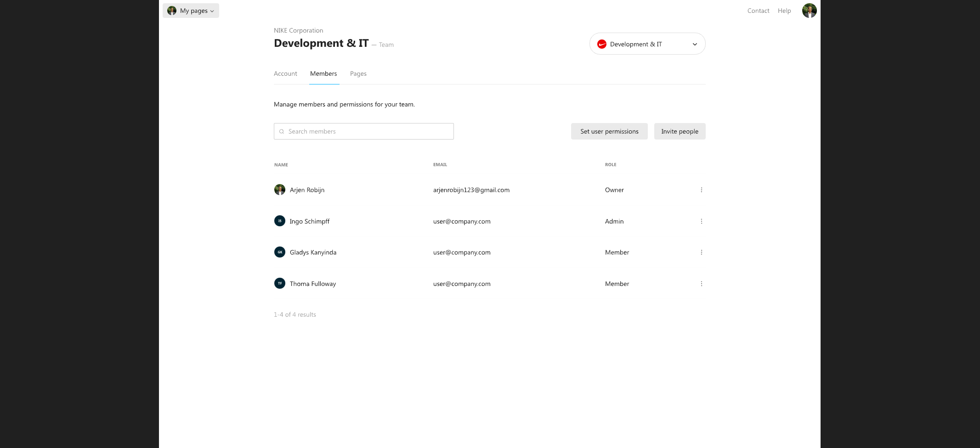Image resolution: width=980 pixels, height=448 pixels.
Task: Click the Member role of Gladys Kanyinda
Action: (x=617, y=252)
